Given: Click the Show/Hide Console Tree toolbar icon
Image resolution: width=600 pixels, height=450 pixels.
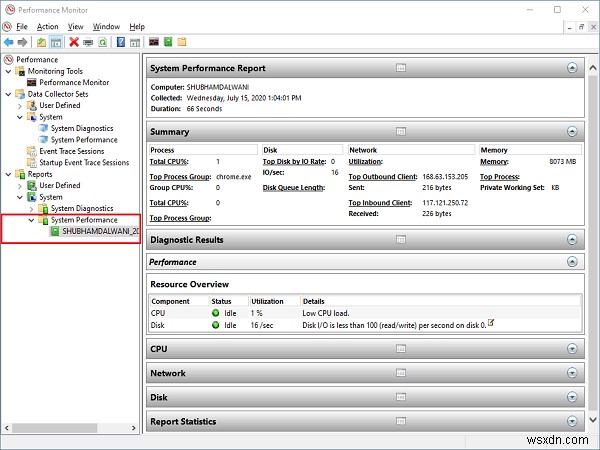Looking at the screenshot, I should pyautogui.click(x=56, y=42).
